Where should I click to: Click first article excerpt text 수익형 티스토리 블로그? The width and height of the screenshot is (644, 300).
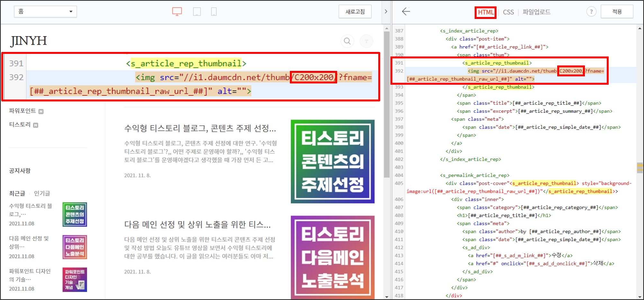click(x=201, y=151)
